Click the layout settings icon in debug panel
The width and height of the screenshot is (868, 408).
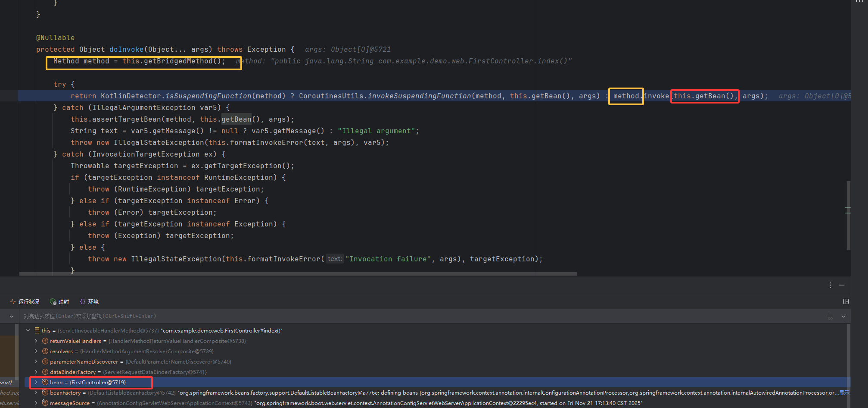coord(846,301)
